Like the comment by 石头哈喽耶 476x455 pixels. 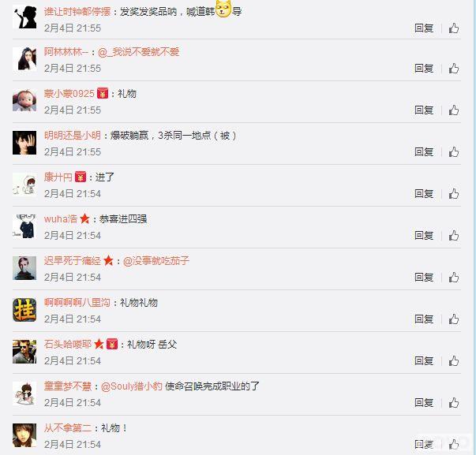[454, 361]
